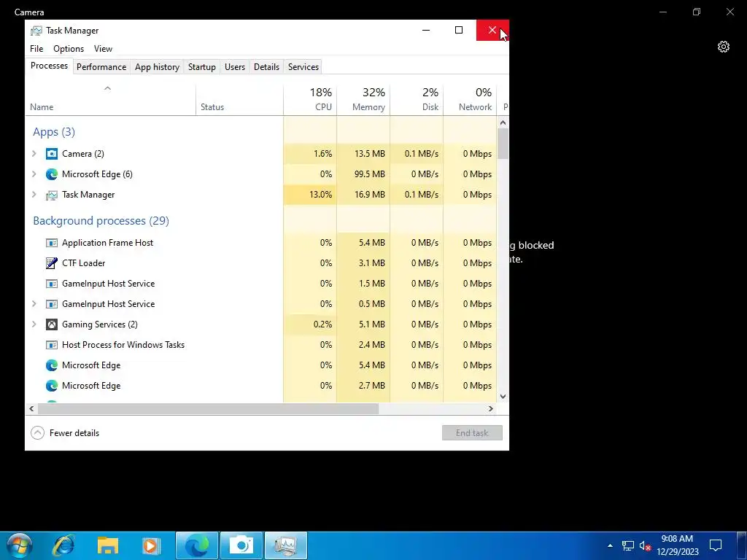The height and width of the screenshot is (560, 747).
Task: Sort by the Status column header
Action: tap(239, 100)
